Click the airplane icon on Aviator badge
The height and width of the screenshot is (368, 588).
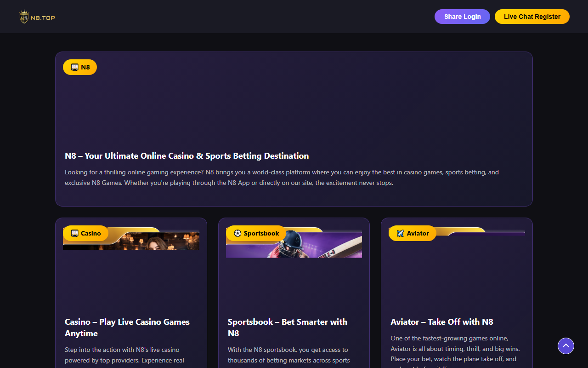[x=400, y=233]
